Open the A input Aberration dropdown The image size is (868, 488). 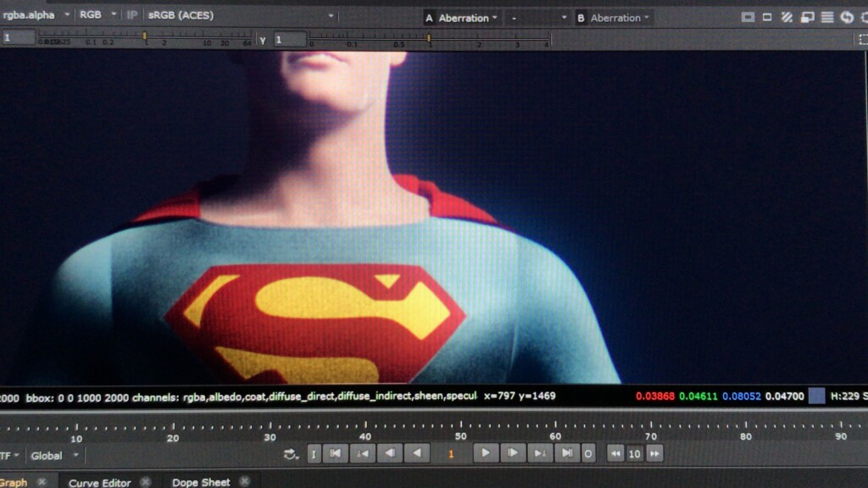(x=462, y=18)
